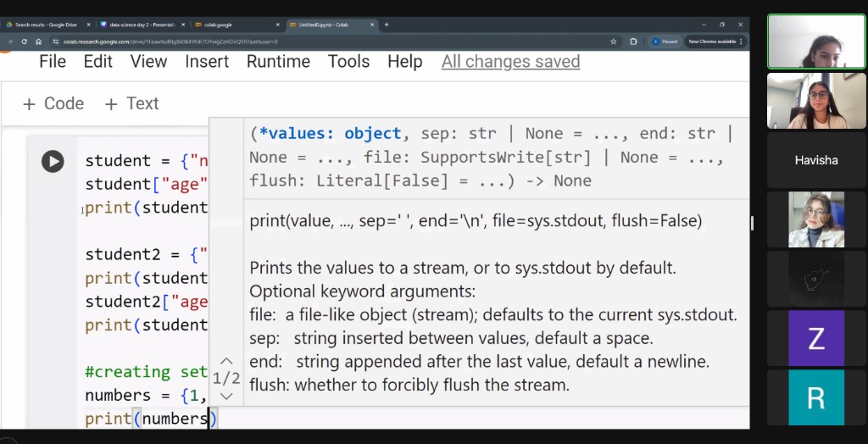Screen dimensions: 868x444
Task: Open the Help menu
Action: (x=404, y=62)
